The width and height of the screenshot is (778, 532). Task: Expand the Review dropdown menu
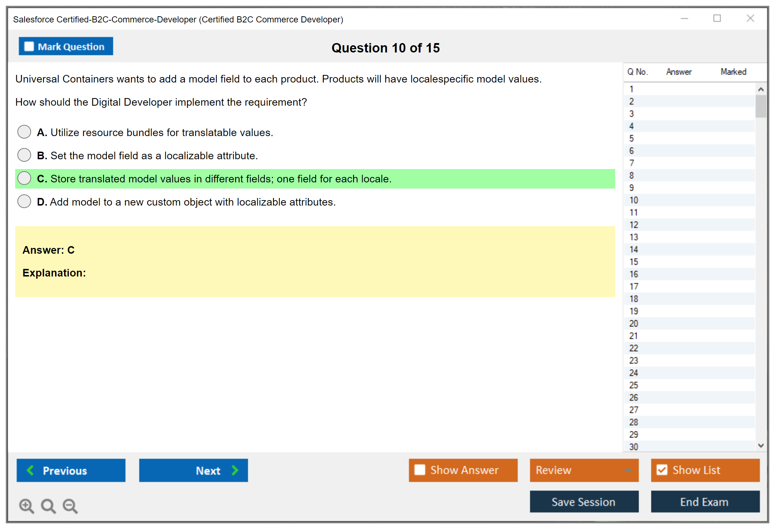point(628,470)
